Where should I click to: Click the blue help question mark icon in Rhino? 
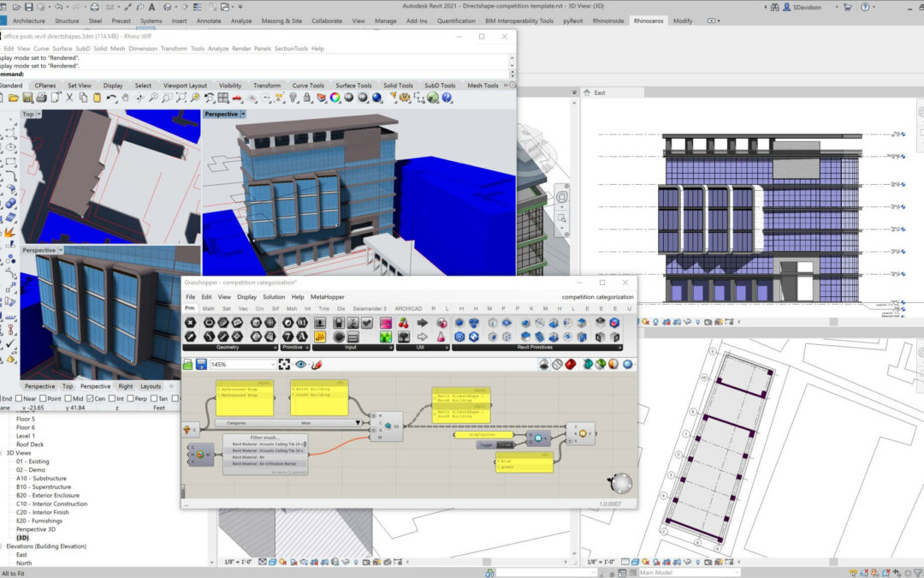point(447,98)
